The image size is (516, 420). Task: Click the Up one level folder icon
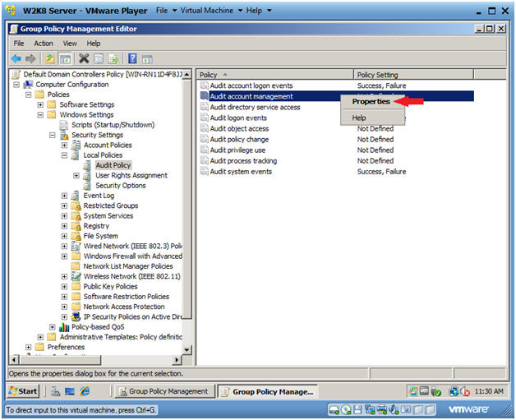pyautogui.click(x=50, y=59)
